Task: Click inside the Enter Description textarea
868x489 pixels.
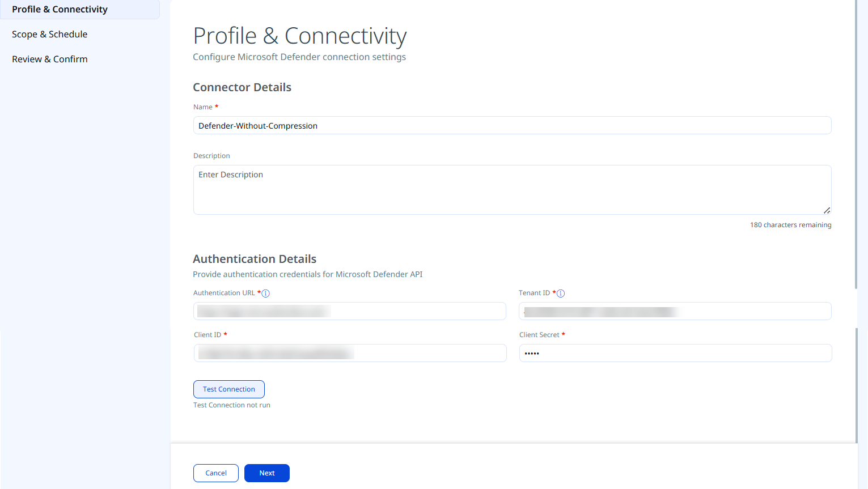Action: 513,190
